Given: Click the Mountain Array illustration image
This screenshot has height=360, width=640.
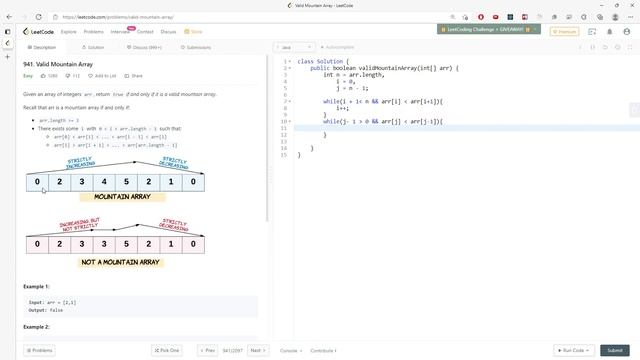Looking at the screenshot, I should (x=116, y=178).
